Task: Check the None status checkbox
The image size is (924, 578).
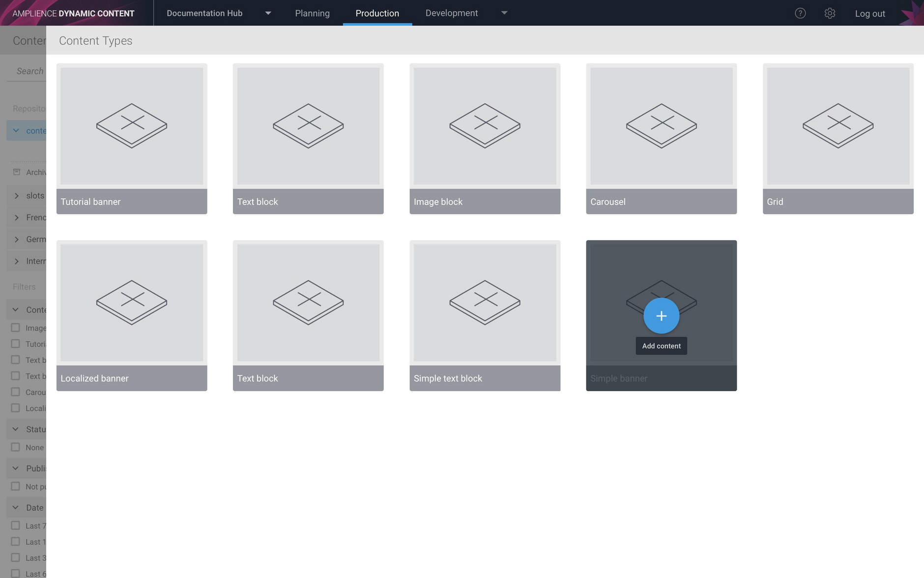Action: click(x=15, y=447)
